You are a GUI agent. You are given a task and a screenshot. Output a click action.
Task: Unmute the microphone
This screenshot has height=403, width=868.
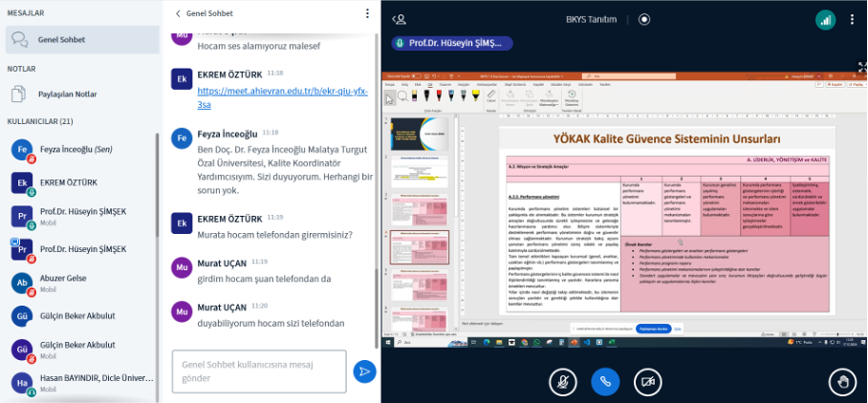[x=563, y=381]
